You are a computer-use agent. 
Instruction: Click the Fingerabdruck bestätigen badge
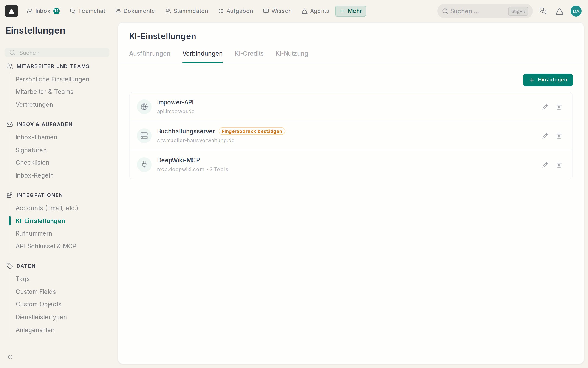(x=252, y=131)
